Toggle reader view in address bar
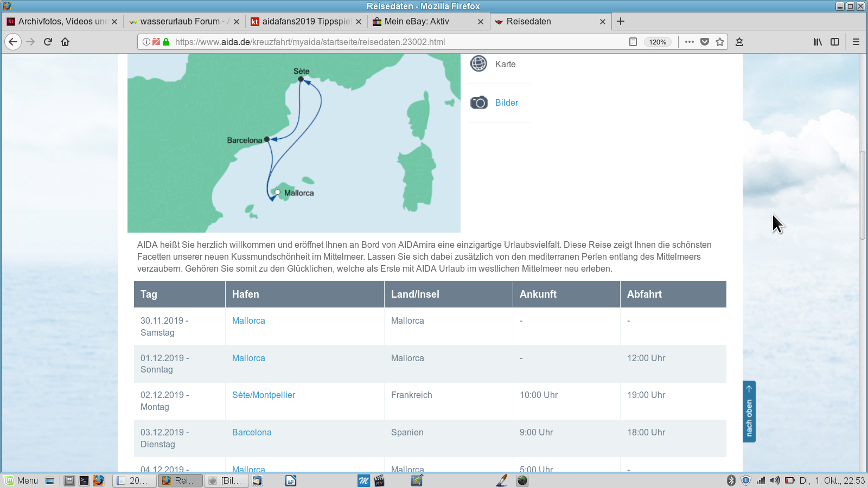The image size is (868, 488). click(x=633, y=42)
